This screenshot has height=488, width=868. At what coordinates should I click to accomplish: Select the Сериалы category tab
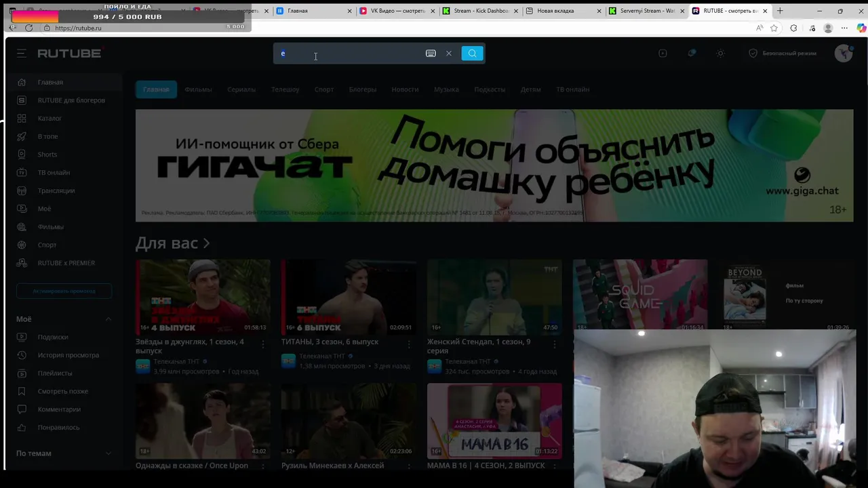241,89
